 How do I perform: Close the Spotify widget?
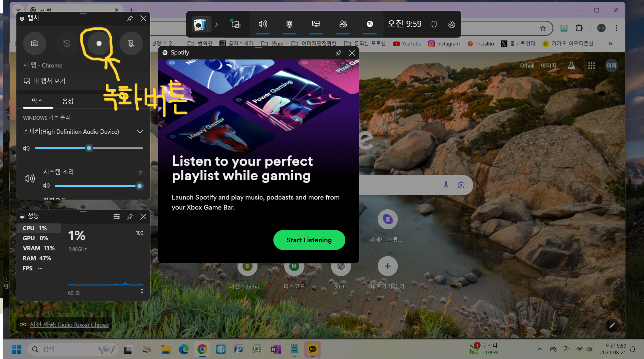coord(352,53)
